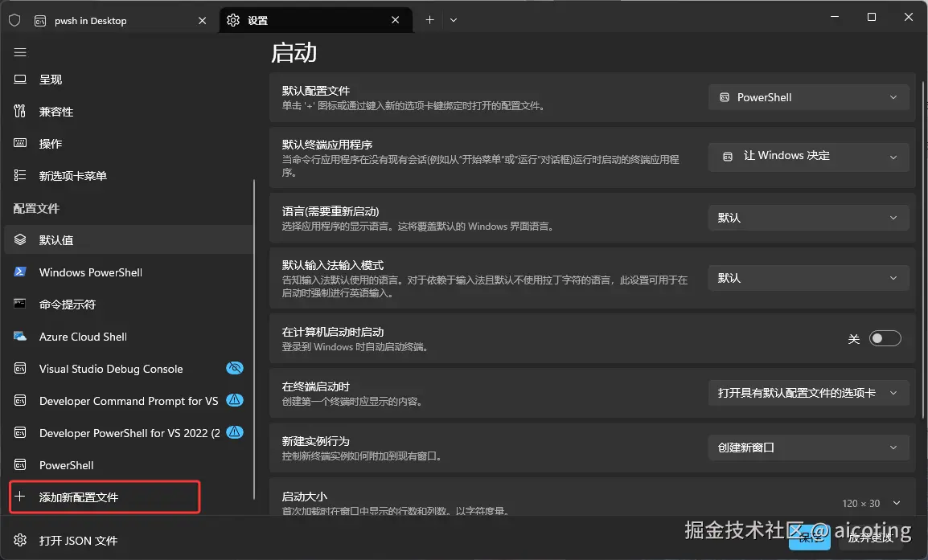This screenshot has height=560, width=928.
Task: Toggle 在计算机启动时启动 switch
Action: (x=885, y=339)
